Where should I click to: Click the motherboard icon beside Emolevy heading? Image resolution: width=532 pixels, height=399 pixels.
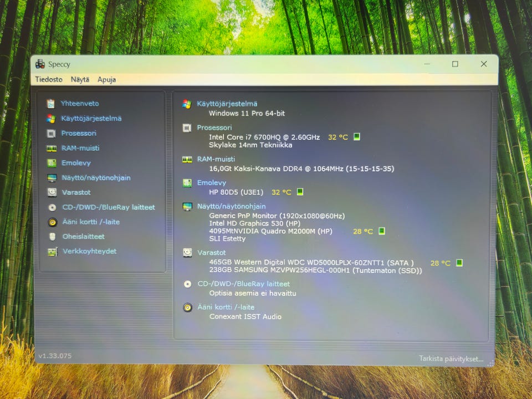point(187,183)
